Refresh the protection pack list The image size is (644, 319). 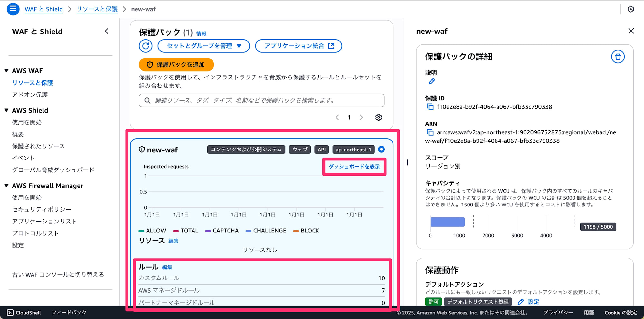pos(146,46)
